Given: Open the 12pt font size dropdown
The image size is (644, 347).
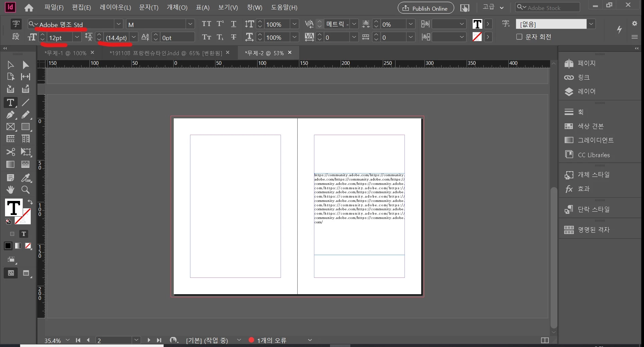Looking at the screenshot, I should (77, 37).
